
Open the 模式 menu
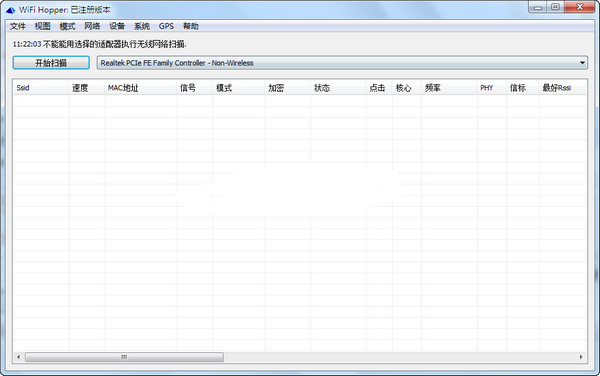pos(67,26)
